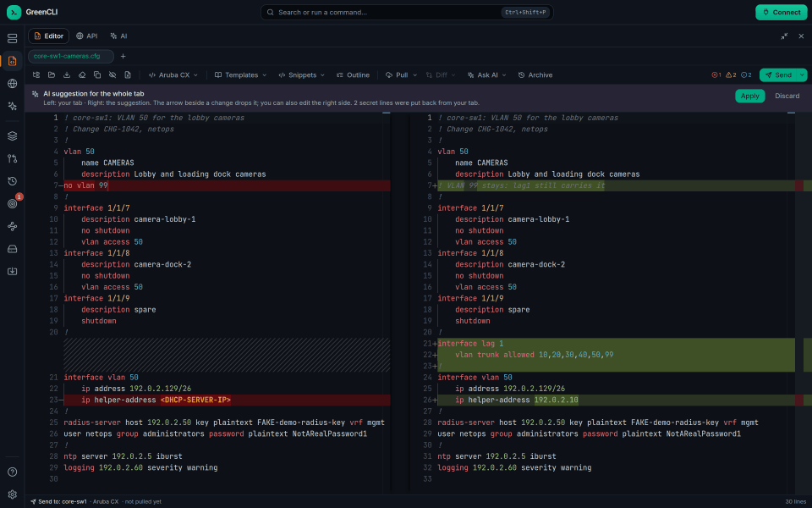Show the orange warning count indicator
Viewport: 812px width, 508px height.
(731, 75)
